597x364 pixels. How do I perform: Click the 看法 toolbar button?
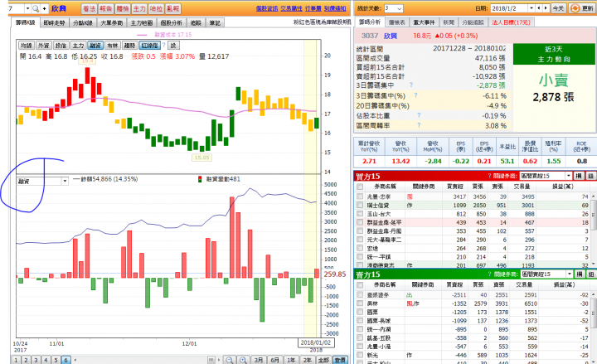tap(89, 8)
